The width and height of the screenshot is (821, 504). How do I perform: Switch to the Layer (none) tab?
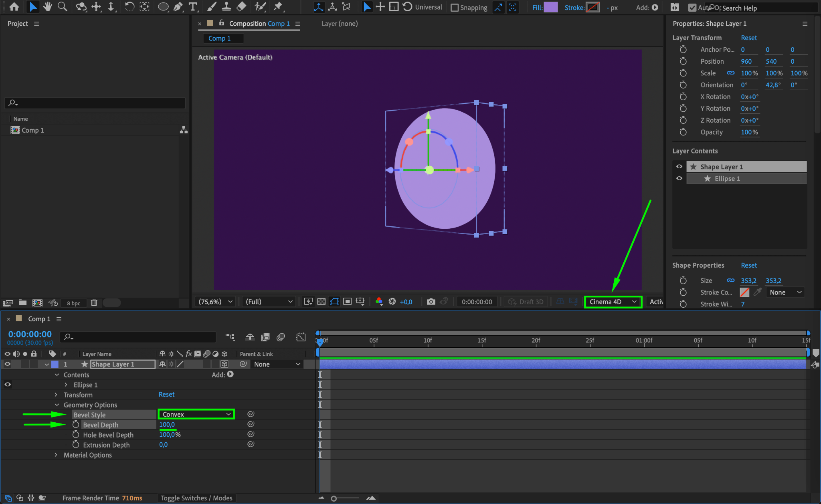click(x=339, y=24)
